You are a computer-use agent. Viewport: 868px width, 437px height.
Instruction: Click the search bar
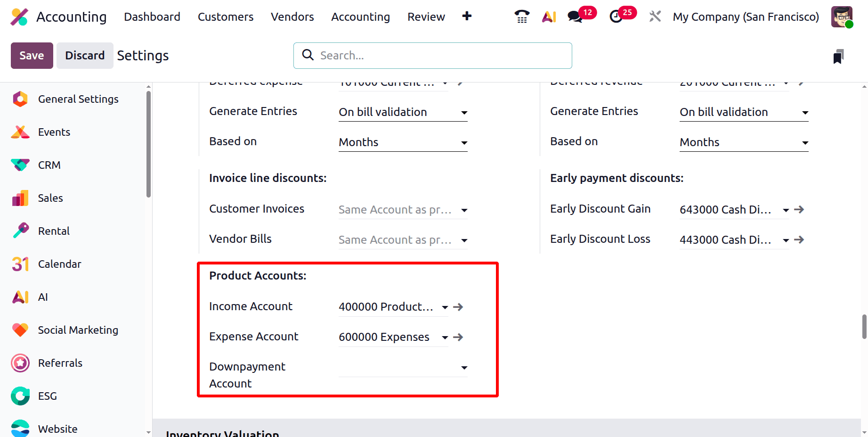(x=432, y=55)
